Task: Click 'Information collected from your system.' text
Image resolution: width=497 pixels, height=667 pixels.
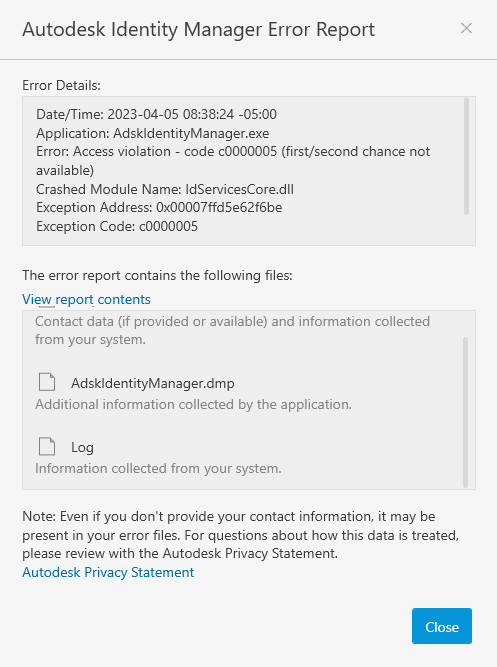Action: [158, 468]
